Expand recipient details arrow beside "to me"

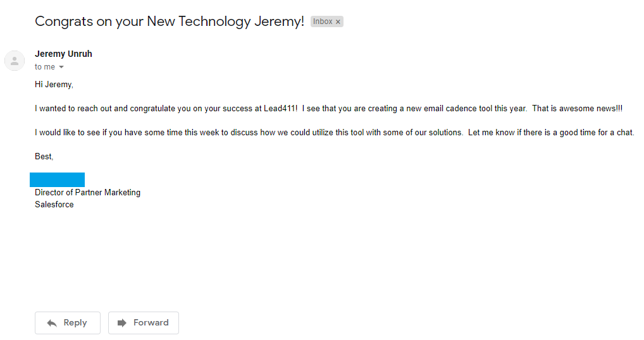(x=61, y=68)
